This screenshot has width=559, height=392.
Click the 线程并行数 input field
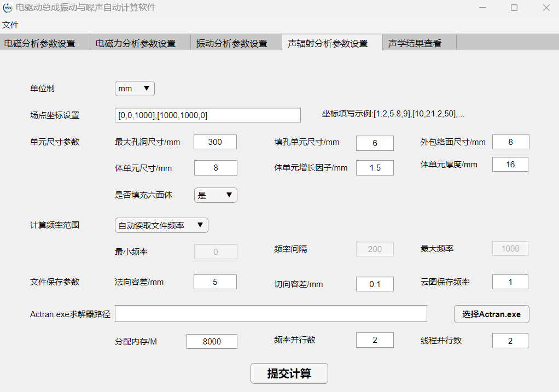pyautogui.click(x=510, y=341)
